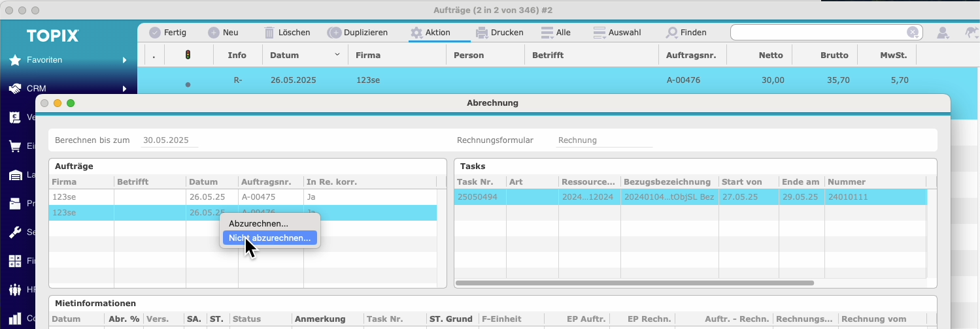Viewport: 980px width, 329px height.
Task: Open the Datum column sort chevron
Action: (337, 55)
